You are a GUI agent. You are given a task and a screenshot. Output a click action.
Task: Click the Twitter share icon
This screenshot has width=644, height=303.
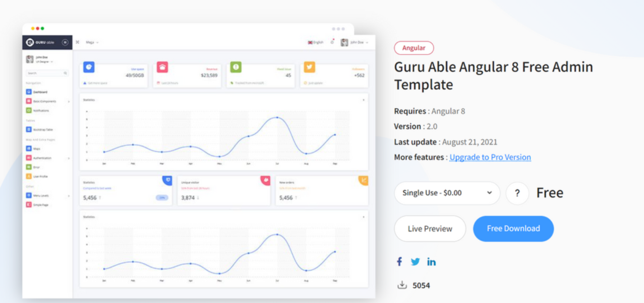coord(415,261)
